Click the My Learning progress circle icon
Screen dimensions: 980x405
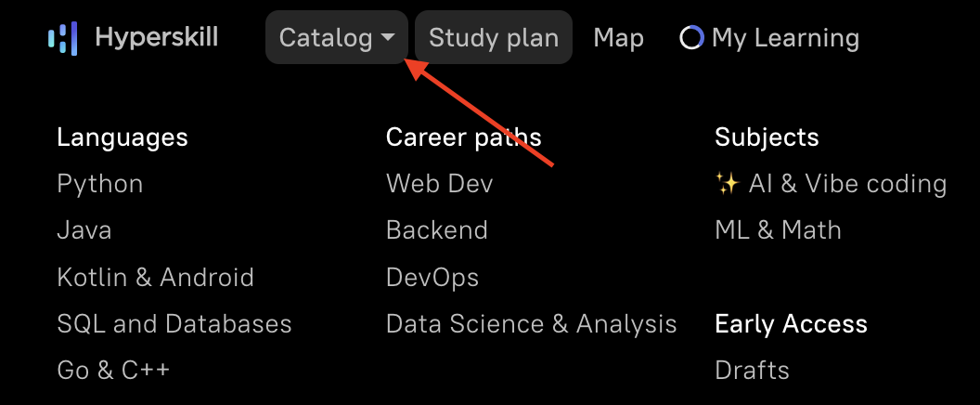[691, 38]
